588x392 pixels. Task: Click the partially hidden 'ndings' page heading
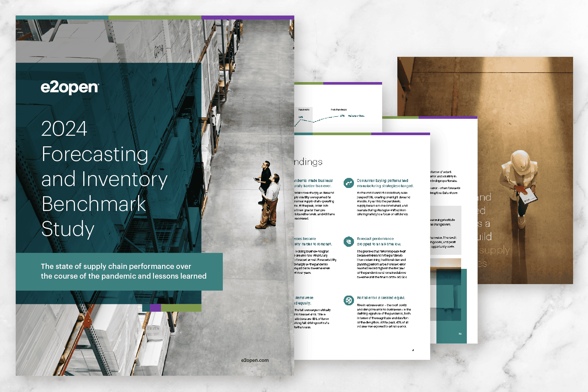[x=308, y=162]
